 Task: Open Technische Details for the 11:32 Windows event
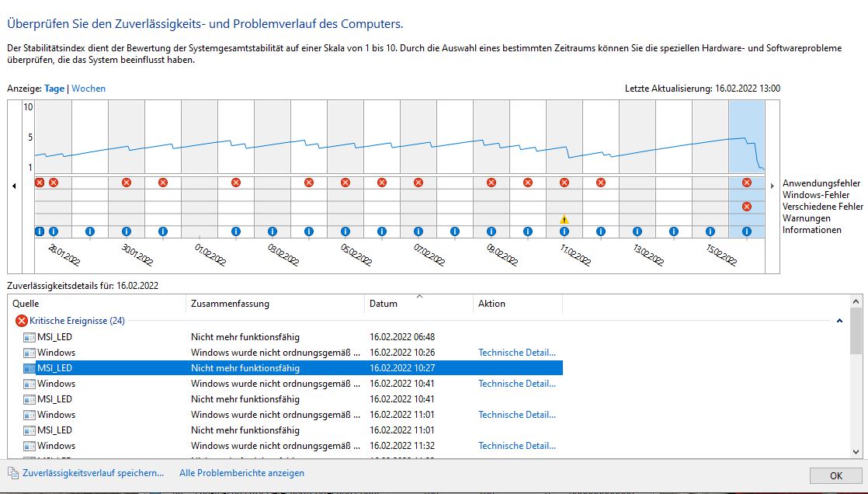pos(517,445)
